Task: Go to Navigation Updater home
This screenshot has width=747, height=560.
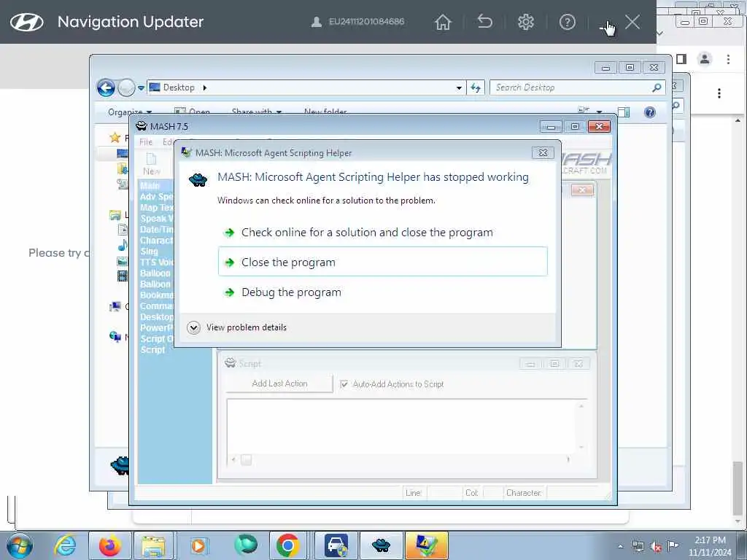Action: [x=443, y=22]
